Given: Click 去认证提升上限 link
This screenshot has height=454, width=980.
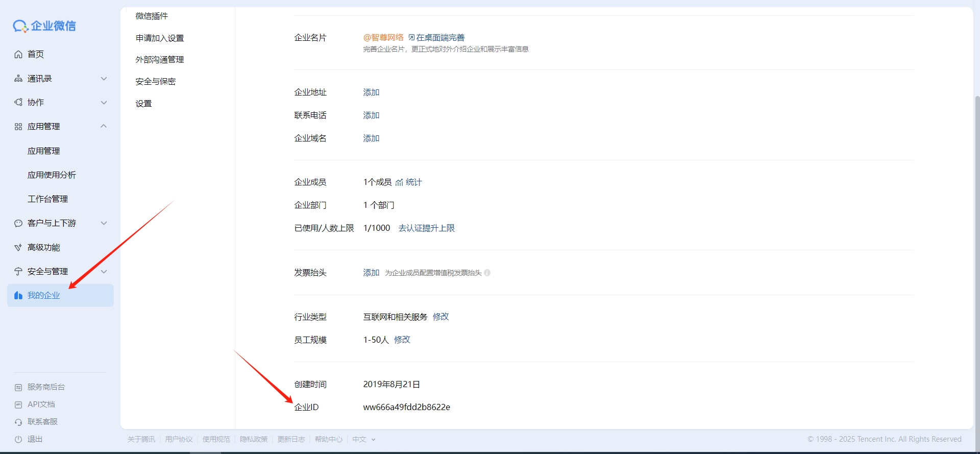Looking at the screenshot, I should (426, 228).
